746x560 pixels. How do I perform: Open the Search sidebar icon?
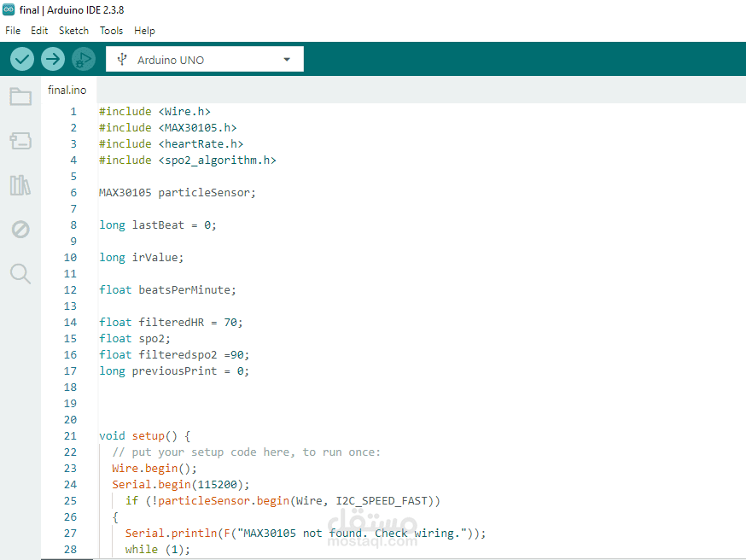tap(20, 273)
